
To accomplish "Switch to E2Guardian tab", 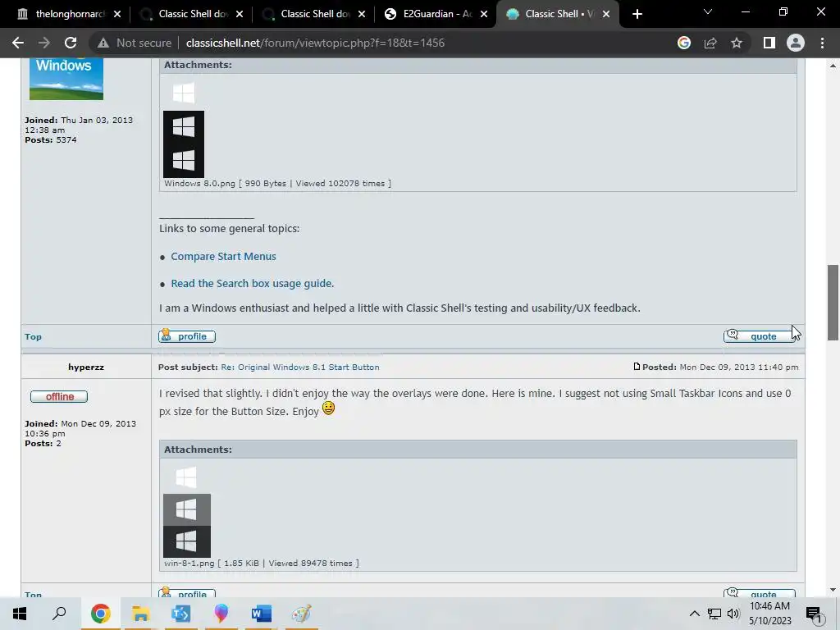I will tap(435, 14).
